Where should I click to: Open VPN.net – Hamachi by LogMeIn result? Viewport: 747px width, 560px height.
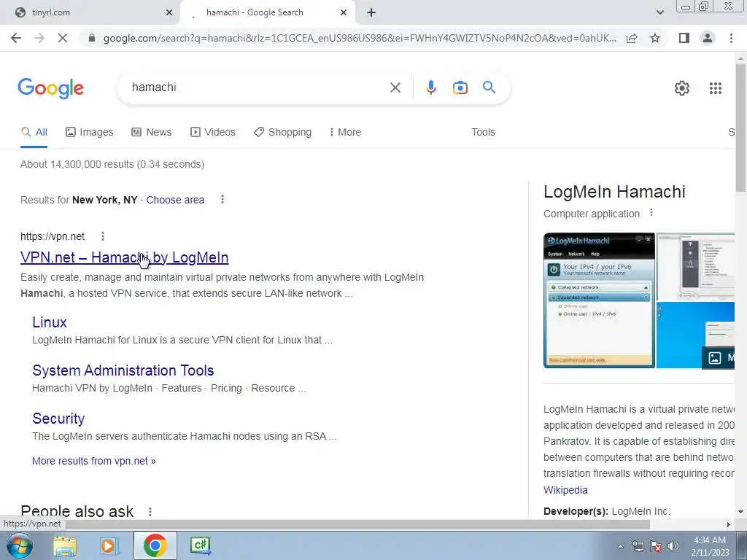tap(124, 257)
